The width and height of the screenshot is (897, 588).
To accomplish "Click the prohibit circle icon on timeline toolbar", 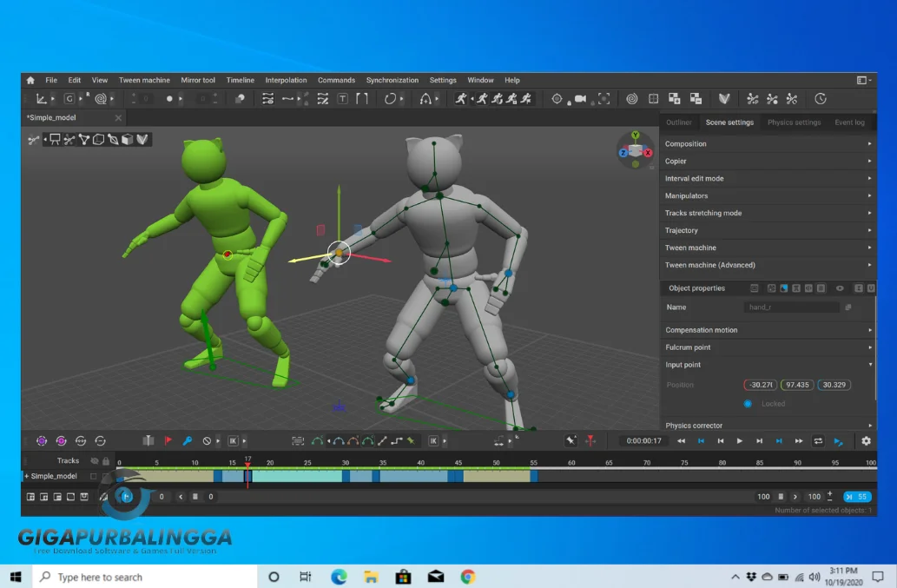I will (207, 441).
